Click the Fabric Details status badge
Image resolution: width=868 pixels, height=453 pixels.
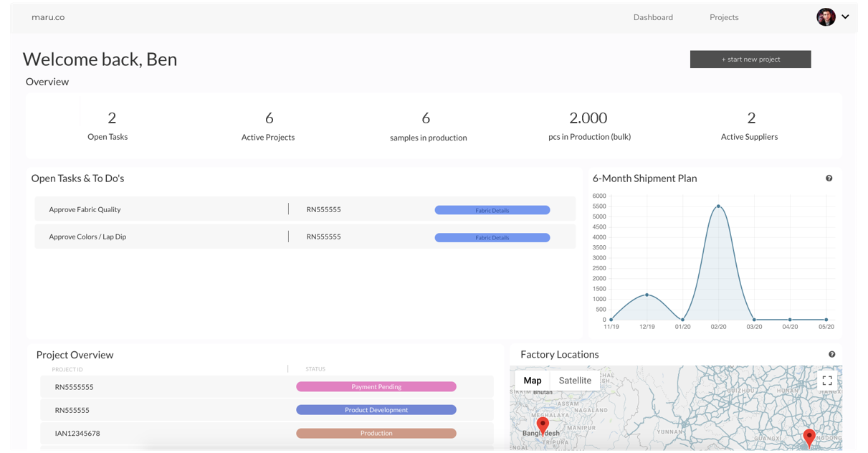[492, 209]
